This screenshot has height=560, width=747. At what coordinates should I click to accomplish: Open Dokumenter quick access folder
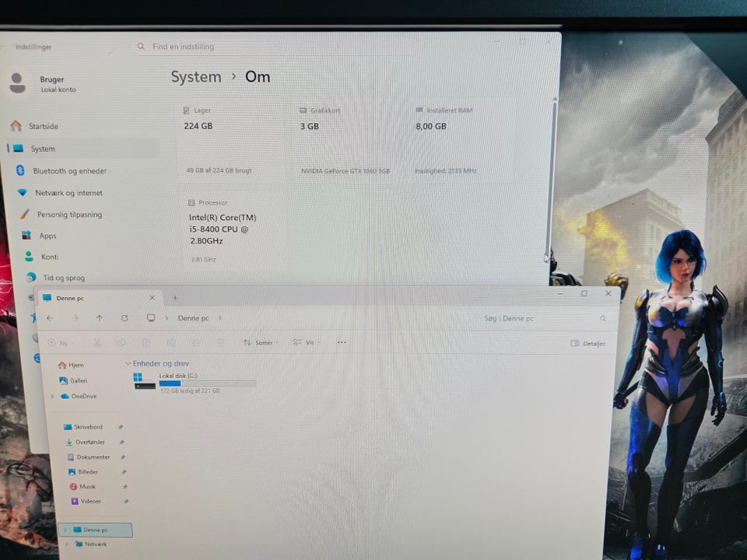(x=89, y=457)
